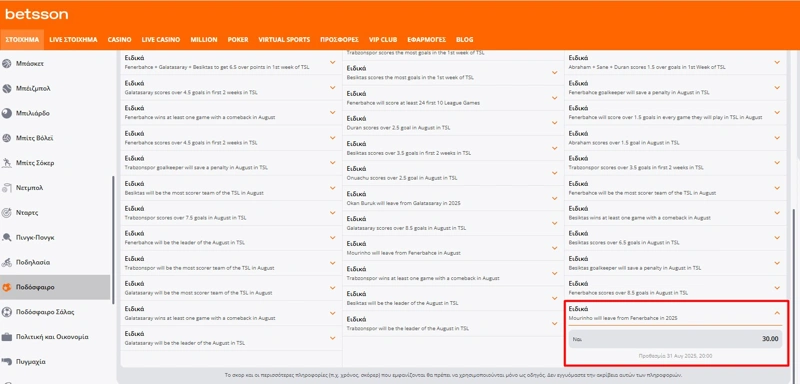Select the Ποδόσφαιρο football icon

click(x=7, y=287)
